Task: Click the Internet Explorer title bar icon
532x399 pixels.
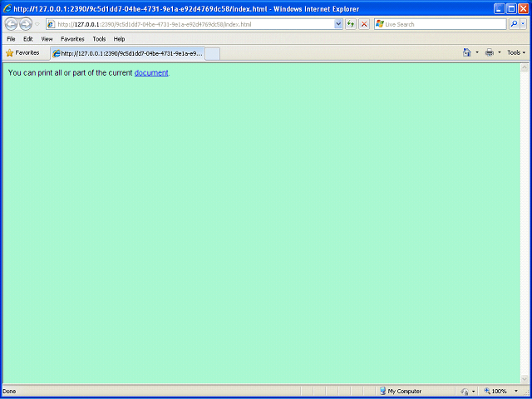Action: point(7,8)
